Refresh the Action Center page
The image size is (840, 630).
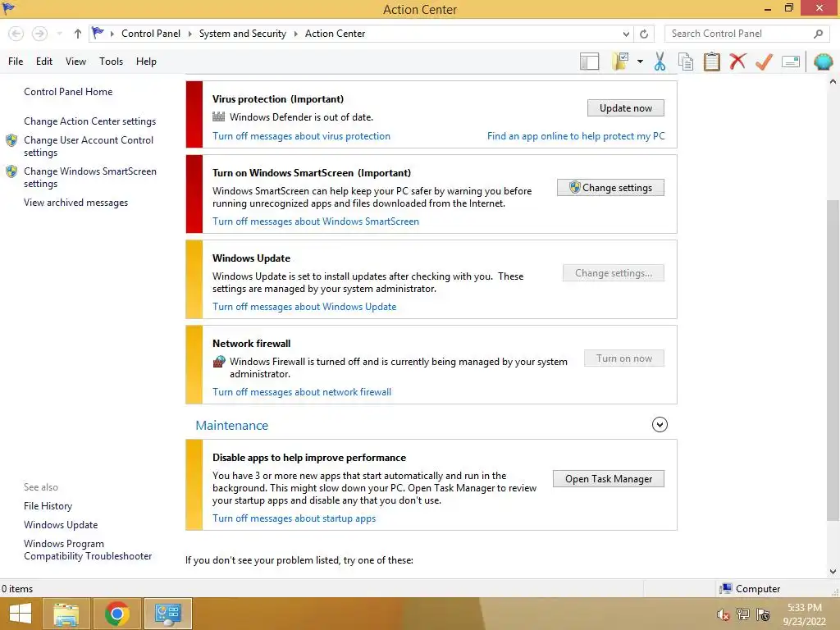[x=644, y=34]
